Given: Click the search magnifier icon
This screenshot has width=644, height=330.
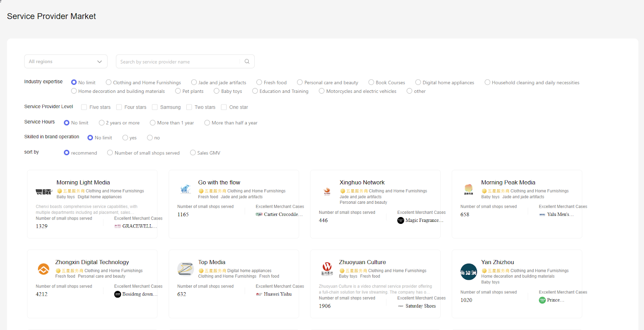Looking at the screenshot, I should 247,61.
